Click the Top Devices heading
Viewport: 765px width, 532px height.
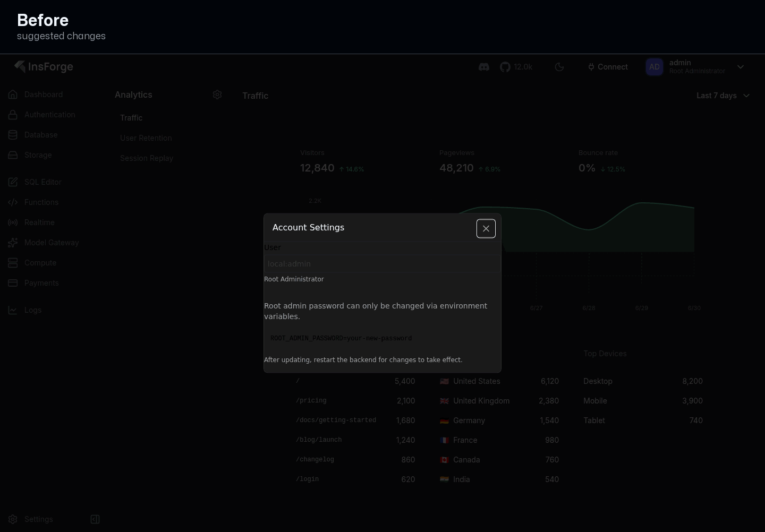pos(605,354)
